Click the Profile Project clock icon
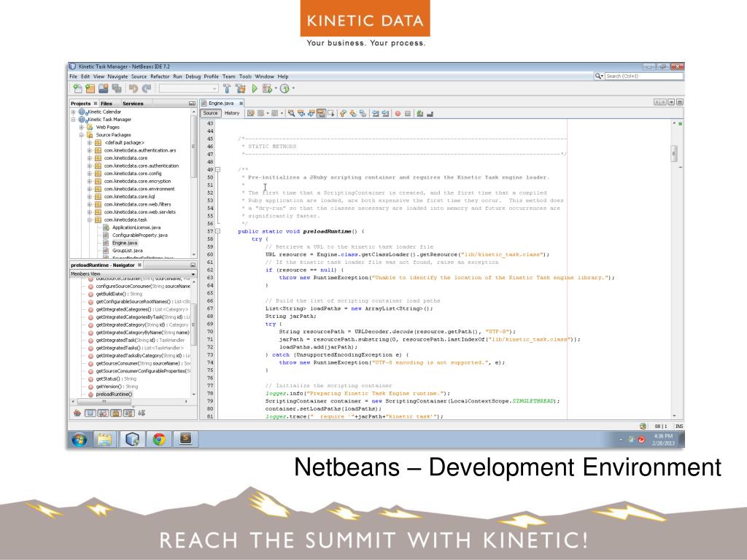 tap(285, 88)
